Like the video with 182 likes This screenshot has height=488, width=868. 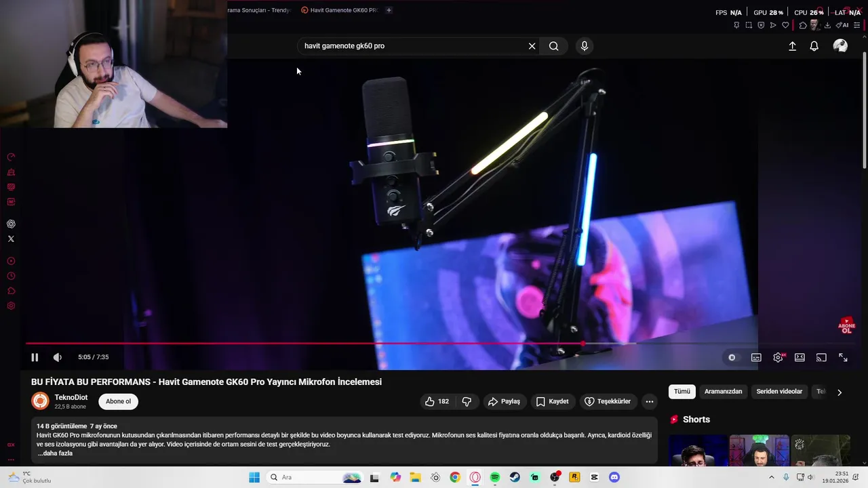coord(437,401)
